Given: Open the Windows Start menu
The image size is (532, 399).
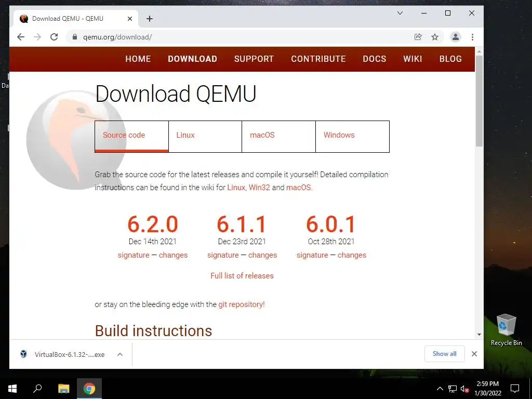Looking at the screenshot, I should point(12,389).
